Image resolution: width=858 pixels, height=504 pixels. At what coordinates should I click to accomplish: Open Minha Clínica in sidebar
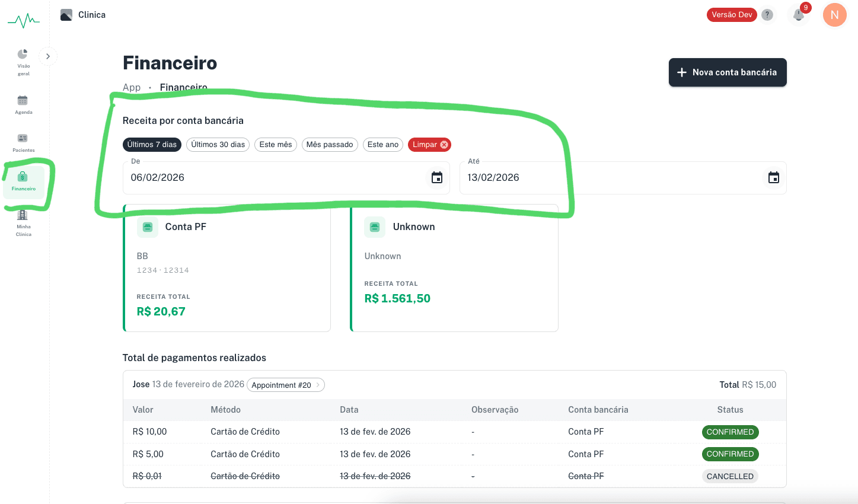tap(23, 223)
